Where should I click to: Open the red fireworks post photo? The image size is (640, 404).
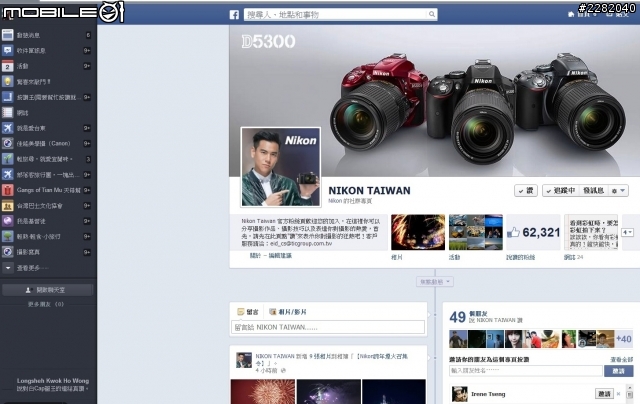263,391
